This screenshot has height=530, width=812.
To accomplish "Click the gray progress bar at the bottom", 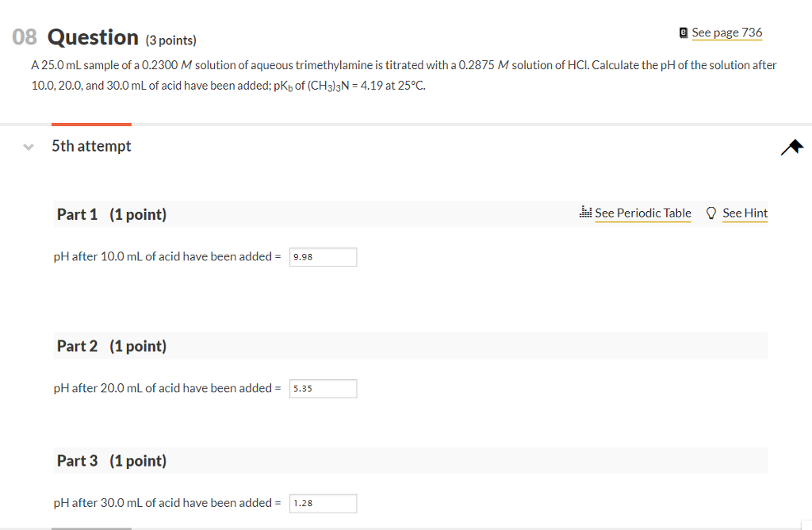I will 91,527.
